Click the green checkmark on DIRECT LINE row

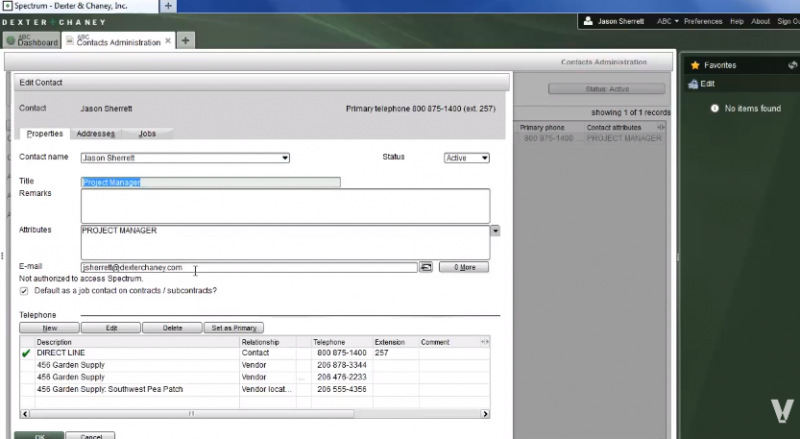tap(26, 353)
